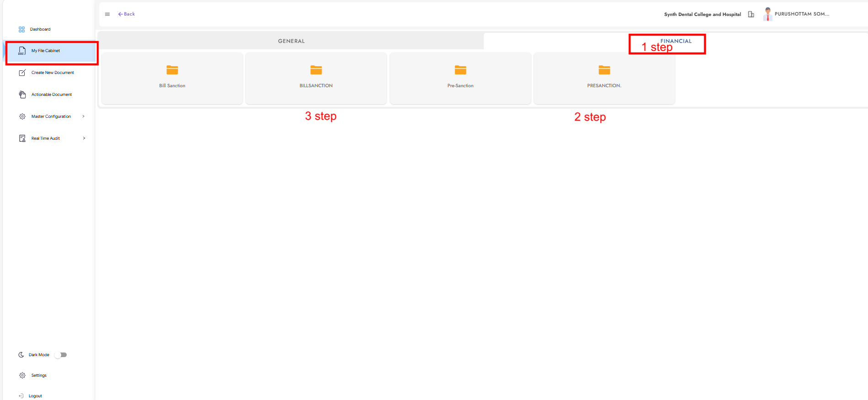Click the Dashboard grid icon

pyautogui.click(x=21, y=29)
